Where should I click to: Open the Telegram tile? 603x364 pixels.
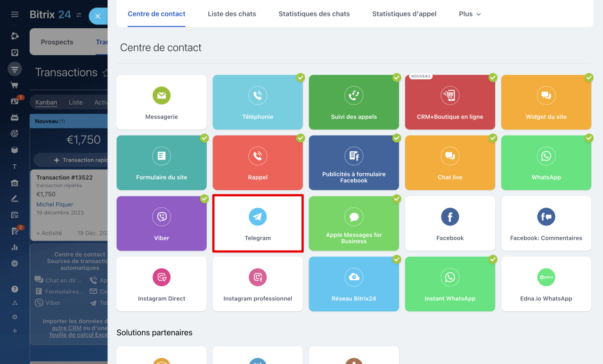pos(258,224)
